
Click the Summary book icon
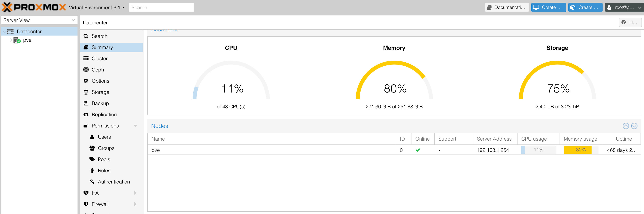coord(86,47)
